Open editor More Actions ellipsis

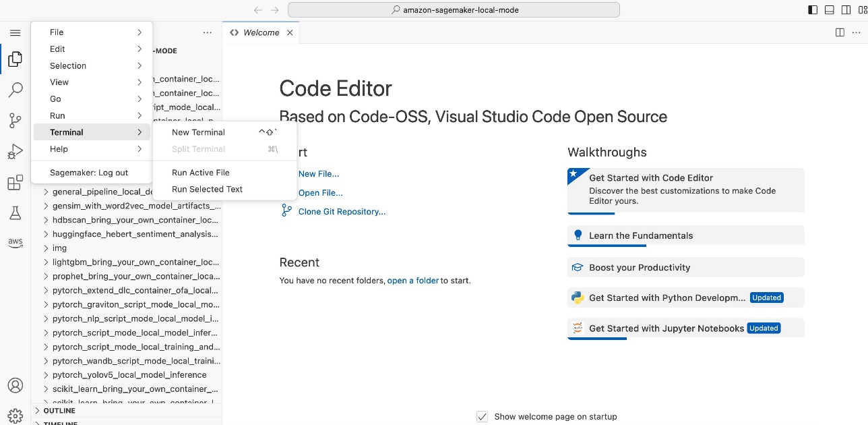[856, 32]
